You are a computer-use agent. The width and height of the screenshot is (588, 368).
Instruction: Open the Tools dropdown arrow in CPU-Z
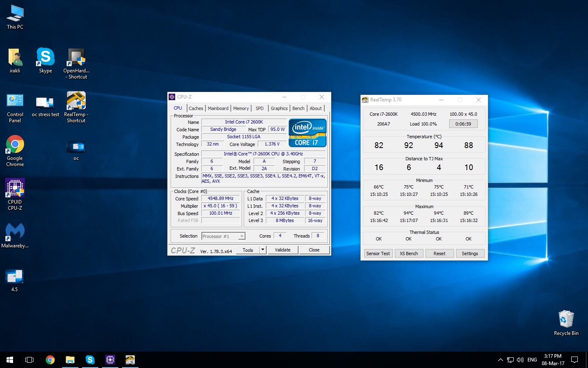(263, 250)
